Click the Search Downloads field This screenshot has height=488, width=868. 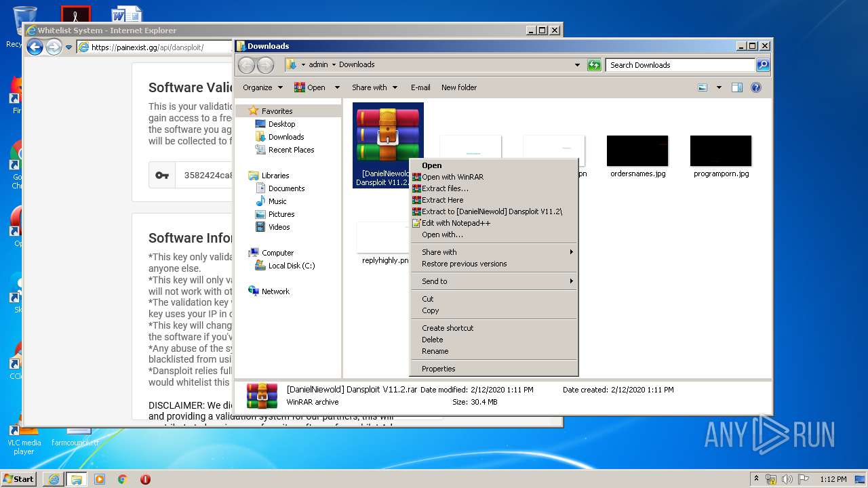(x=680, y=65)
